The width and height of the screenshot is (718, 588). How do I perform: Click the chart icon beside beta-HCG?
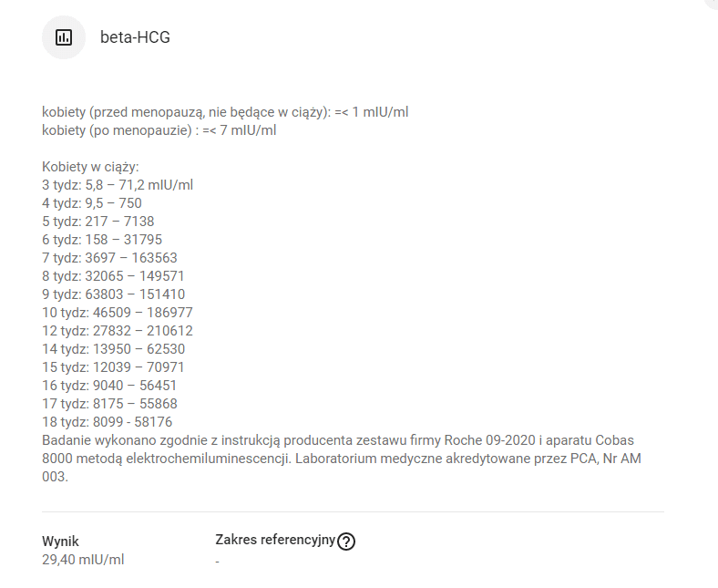pyautogui.click(x=64, y=37)
